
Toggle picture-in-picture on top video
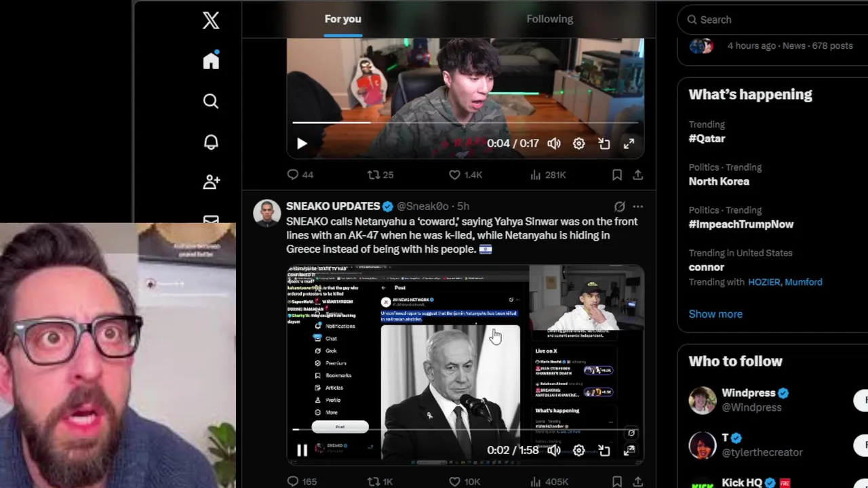click(x=604, y=144)
